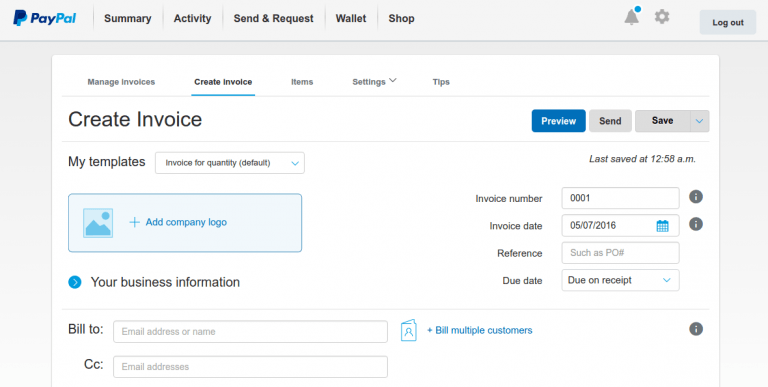The image size is (768, 387).
Task: Click Bill multiple customers link
Action: [x=480, y=330]
